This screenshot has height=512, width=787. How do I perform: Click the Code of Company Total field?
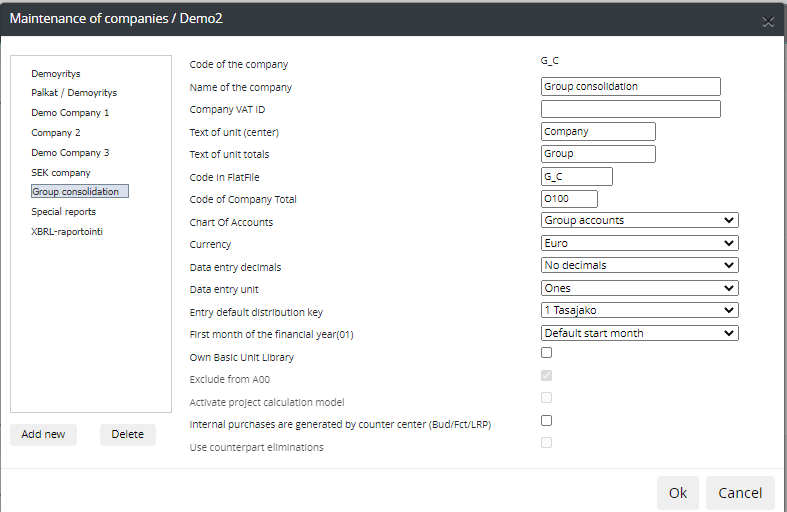(568, 199)
